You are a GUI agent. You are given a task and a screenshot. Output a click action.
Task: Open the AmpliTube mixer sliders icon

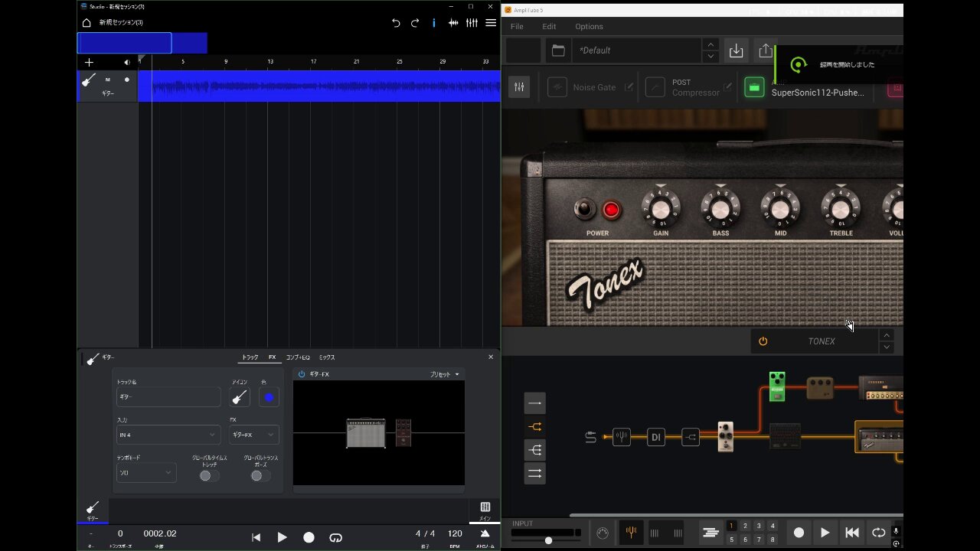(519, 87)
